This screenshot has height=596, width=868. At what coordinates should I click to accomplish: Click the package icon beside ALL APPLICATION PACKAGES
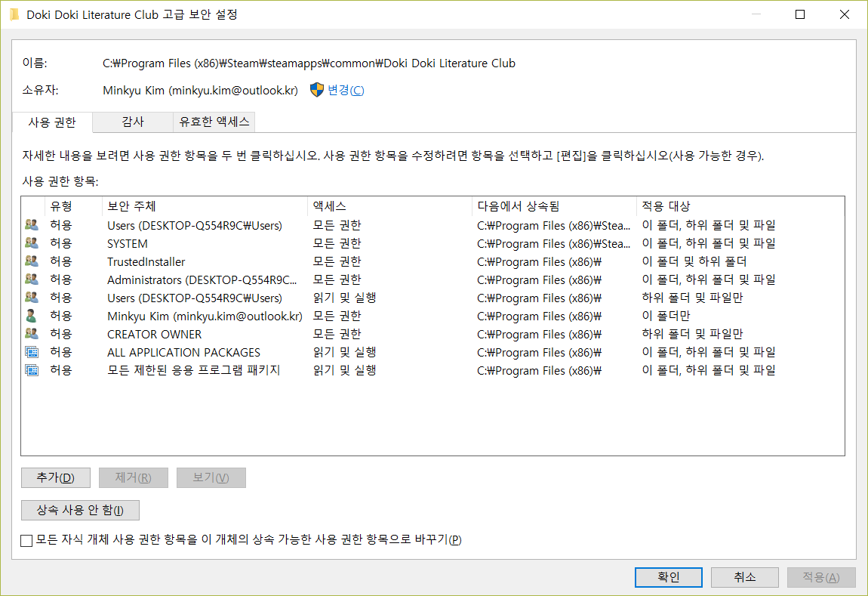tap(32, 352)
